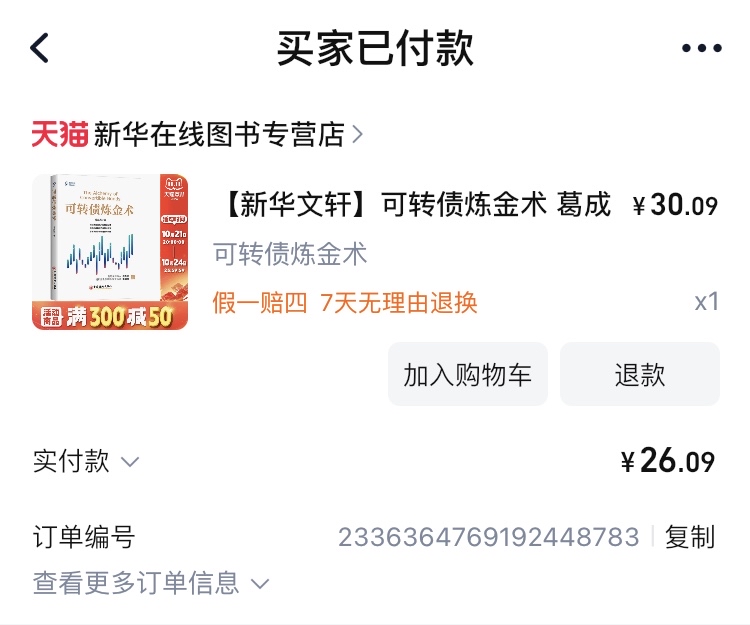Tap chevron beside 查看更多订单信息
Screen dimensions: 750x625
click(x=260, y=584)
